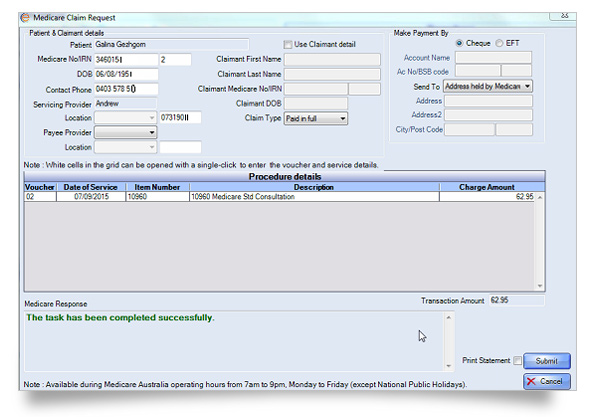Click the Item Number column header

157,187
